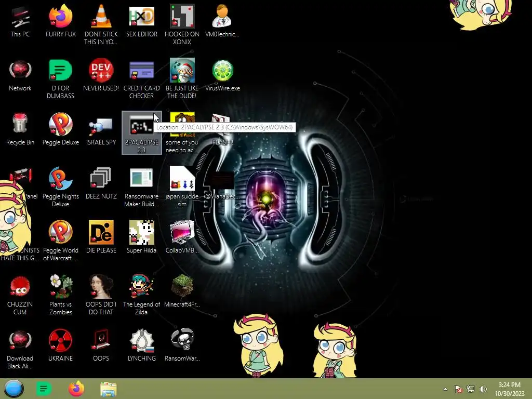Open the clock showing 3:24 PM

(509, 389)
